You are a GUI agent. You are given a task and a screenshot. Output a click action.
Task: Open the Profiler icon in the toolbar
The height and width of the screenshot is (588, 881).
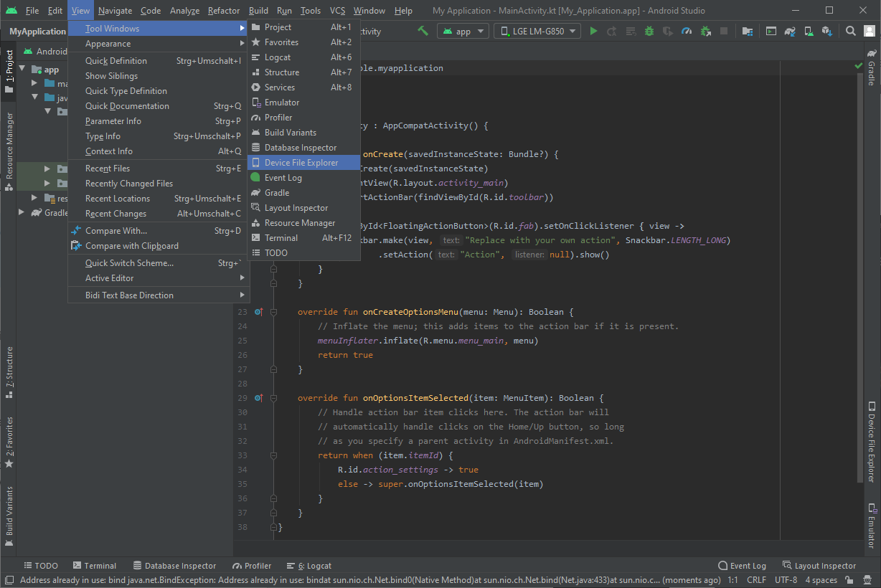687,32
